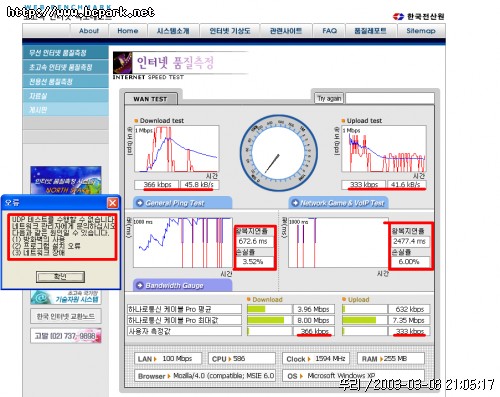
Task: Select 전용선 품질측정 in the sidebar
Action: [x=66, y=81]
